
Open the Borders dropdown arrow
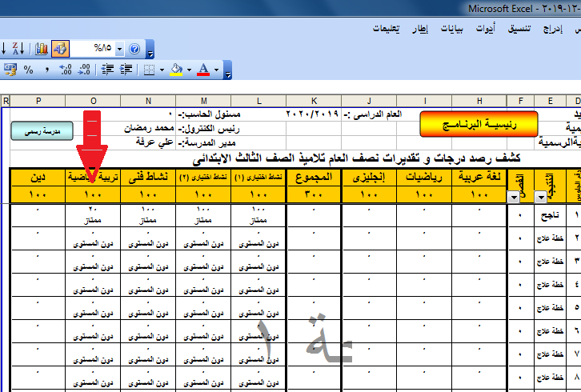(x=161, y=70)
